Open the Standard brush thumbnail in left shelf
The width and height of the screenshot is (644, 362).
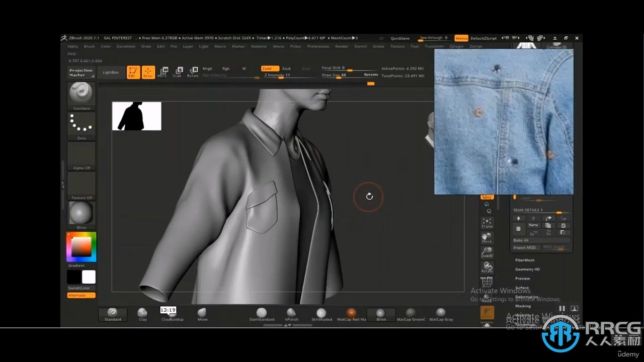[82, 96]
